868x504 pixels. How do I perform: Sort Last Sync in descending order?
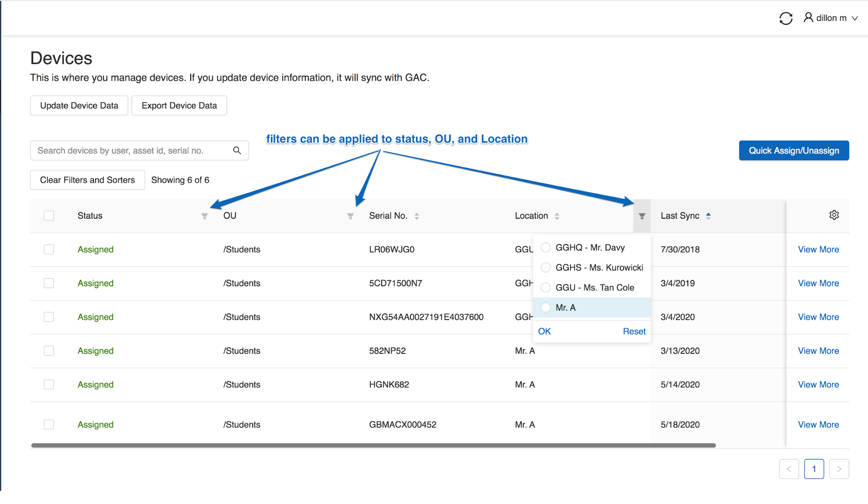pyautogui.click(x=708, y=217)
